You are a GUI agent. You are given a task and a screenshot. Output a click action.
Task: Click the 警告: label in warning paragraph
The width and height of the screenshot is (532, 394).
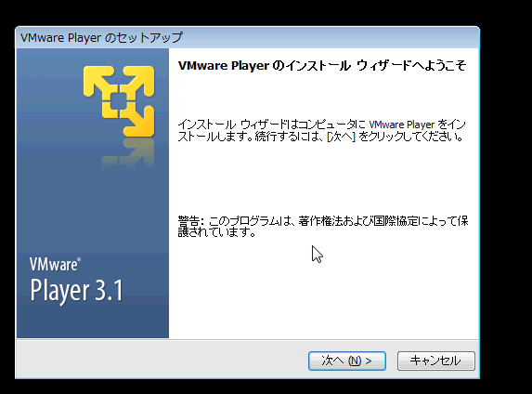pos(191,221)
